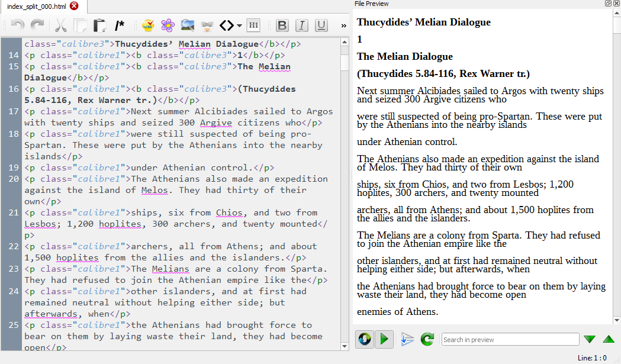Click the underlined word "afterwards" in editor
The width and height of the screenshot is (621, 364).
tap(51, 314)
